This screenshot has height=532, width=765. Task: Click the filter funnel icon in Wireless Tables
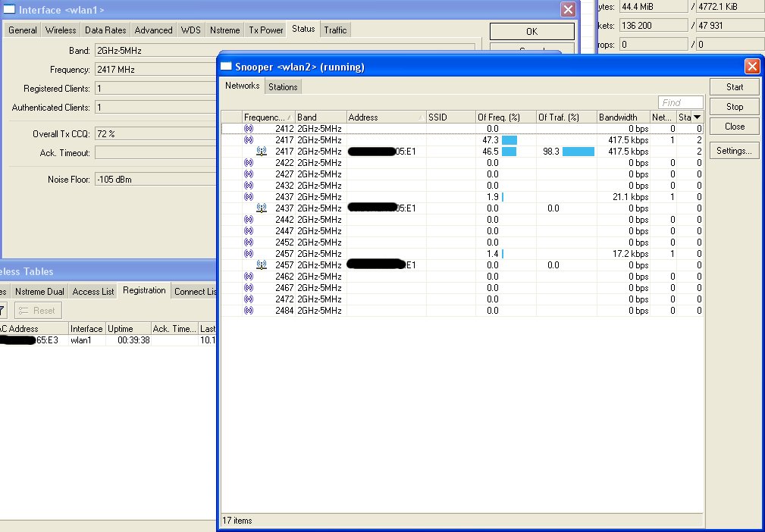tap(4, 309)
